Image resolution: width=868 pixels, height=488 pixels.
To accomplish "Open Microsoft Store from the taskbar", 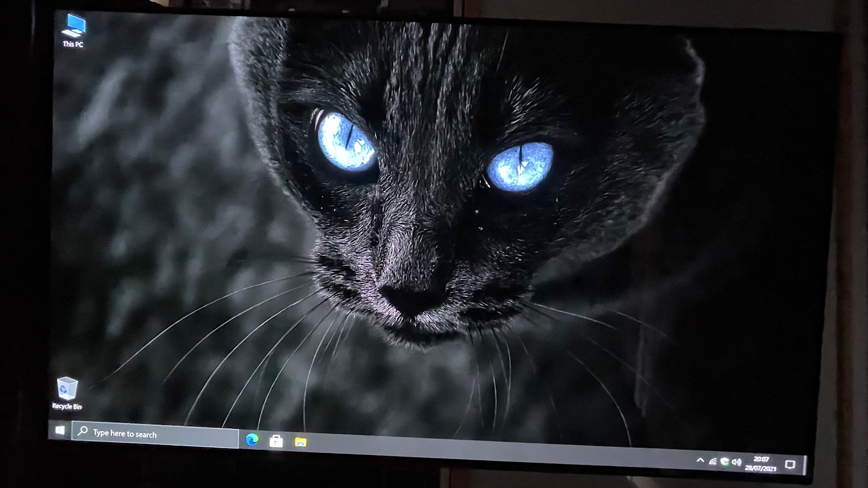I will tap(276, 441).
